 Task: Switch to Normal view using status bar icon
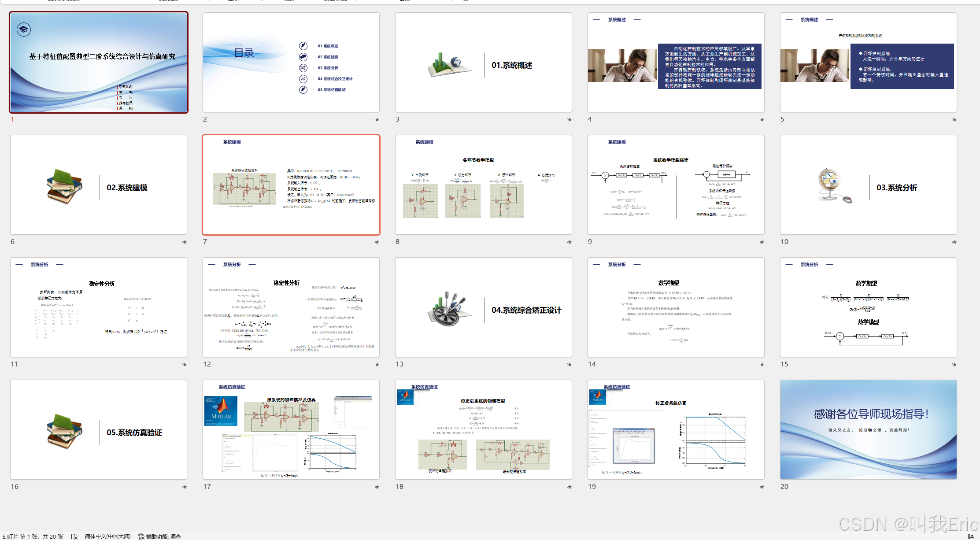971,536
